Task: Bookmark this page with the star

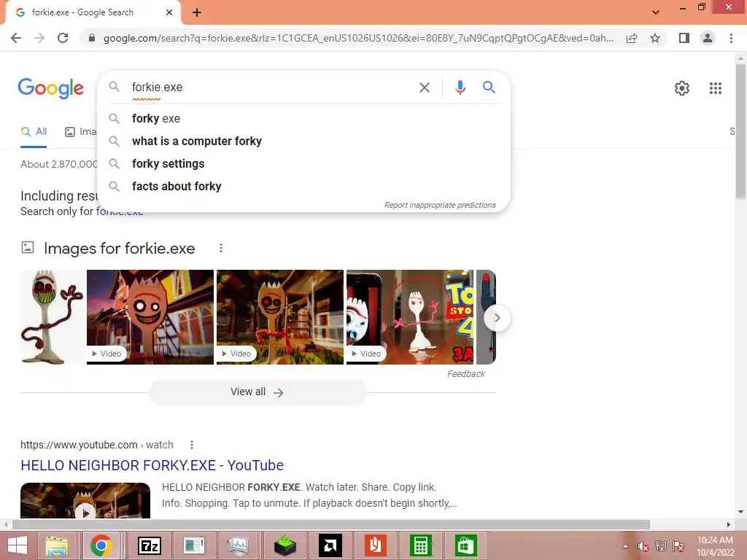Action: [x=655, y=38]
